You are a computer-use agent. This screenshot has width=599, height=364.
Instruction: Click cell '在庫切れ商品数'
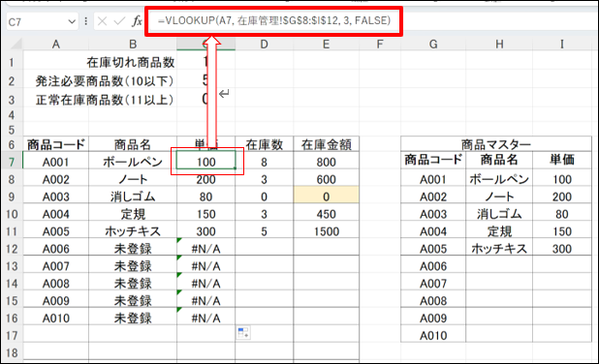131,62
